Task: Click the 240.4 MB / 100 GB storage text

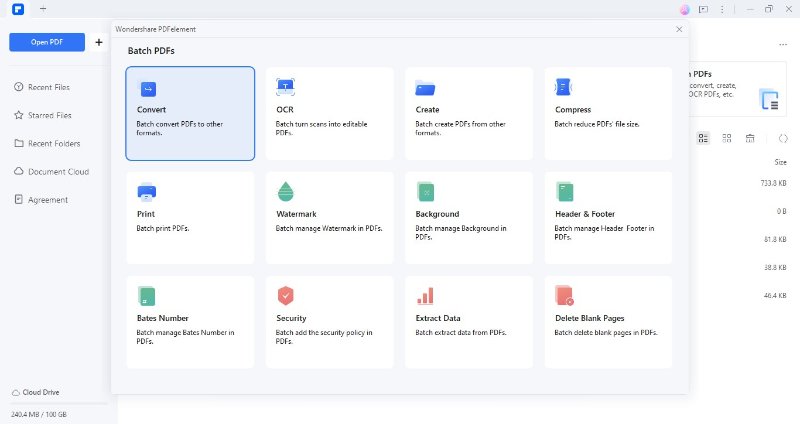Action: tap(39, 414)
